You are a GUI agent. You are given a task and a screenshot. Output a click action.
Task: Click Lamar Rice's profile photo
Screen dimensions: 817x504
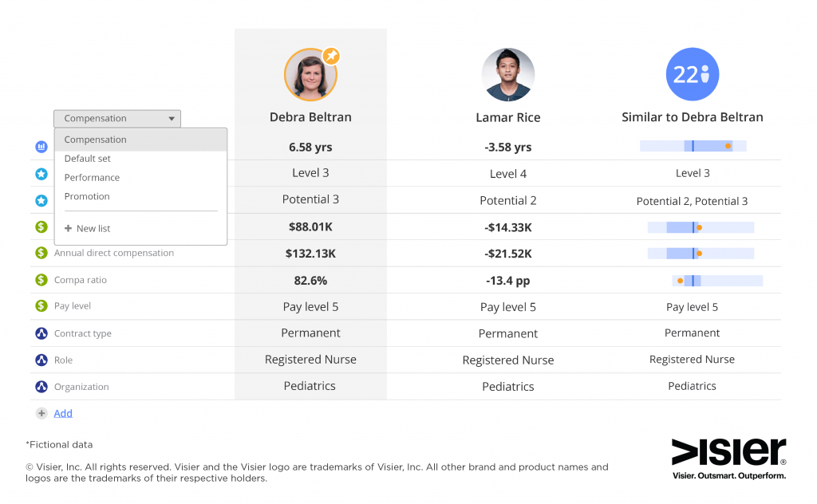click(x=508, y=75)
